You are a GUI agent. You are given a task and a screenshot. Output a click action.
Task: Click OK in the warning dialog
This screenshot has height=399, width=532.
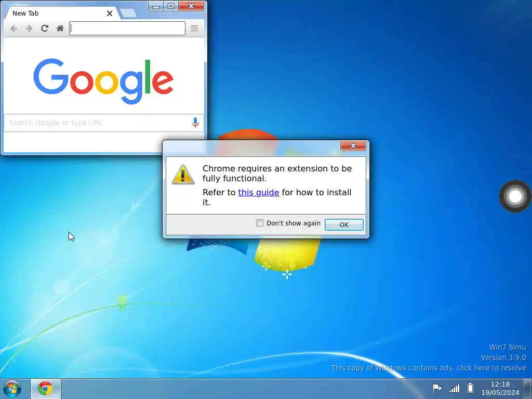click(344, 224)
